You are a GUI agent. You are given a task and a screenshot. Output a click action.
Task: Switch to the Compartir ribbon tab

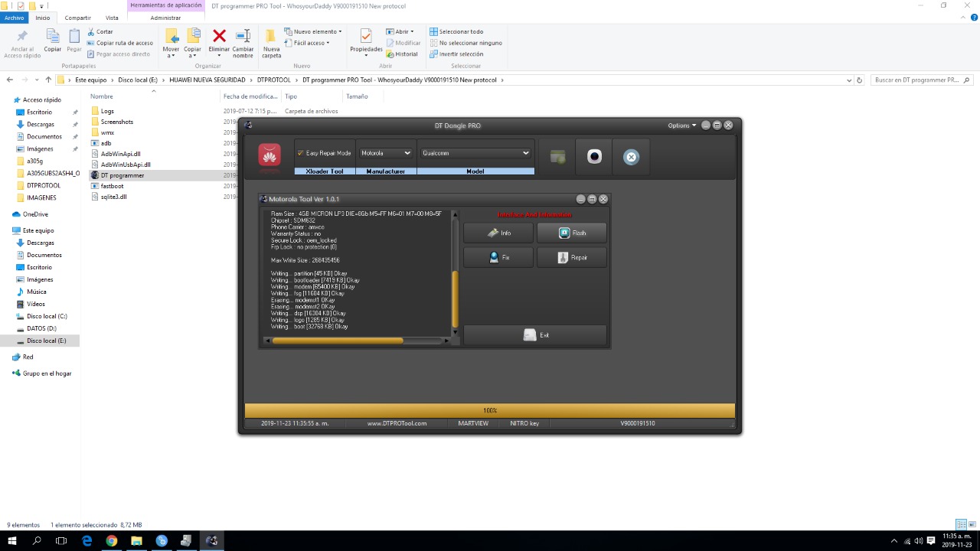point(78,18)
